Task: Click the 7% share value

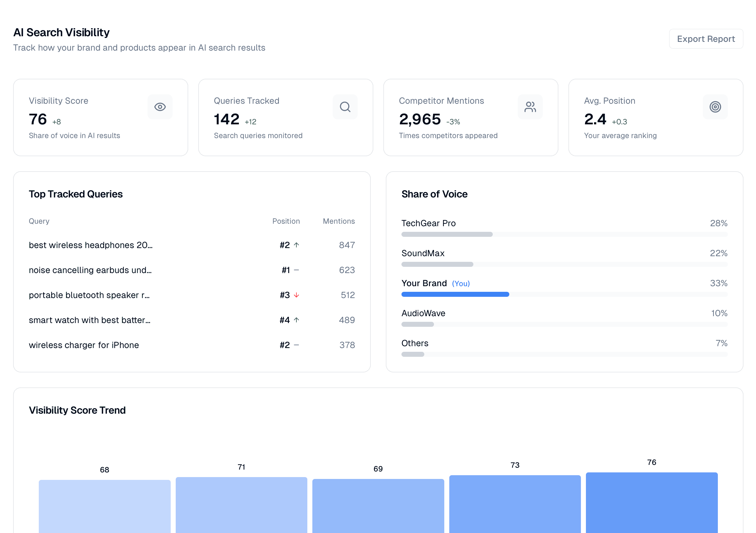Action: [721, 343]
